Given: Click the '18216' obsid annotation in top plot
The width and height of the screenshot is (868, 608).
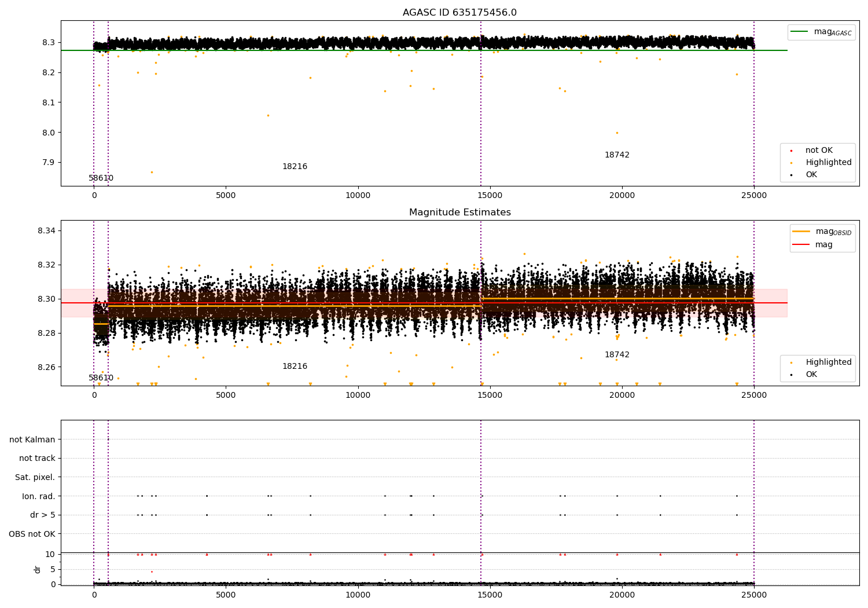Looking at the screenshot, I should (295, 167).
